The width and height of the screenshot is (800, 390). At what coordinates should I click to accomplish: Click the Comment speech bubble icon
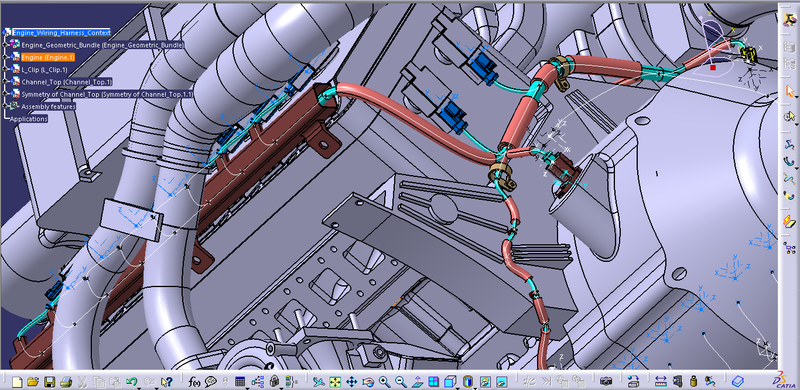click(x=210, y=381)
